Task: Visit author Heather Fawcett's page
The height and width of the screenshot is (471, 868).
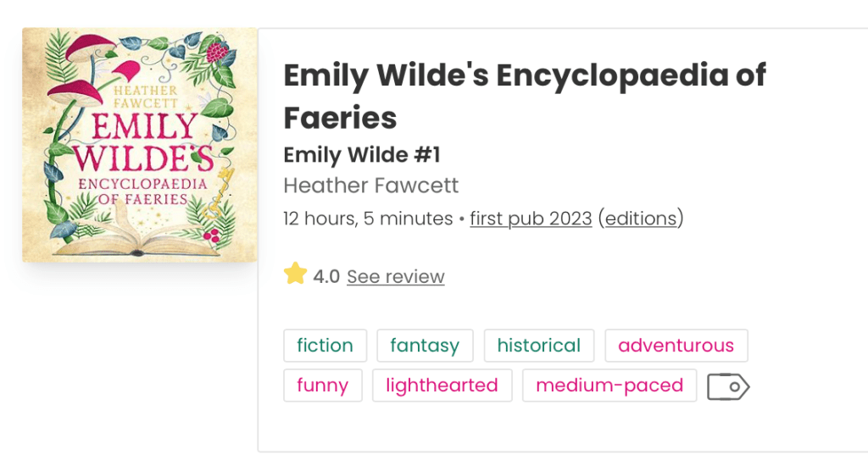Action: pyautogui.click(x=370, y=186)
